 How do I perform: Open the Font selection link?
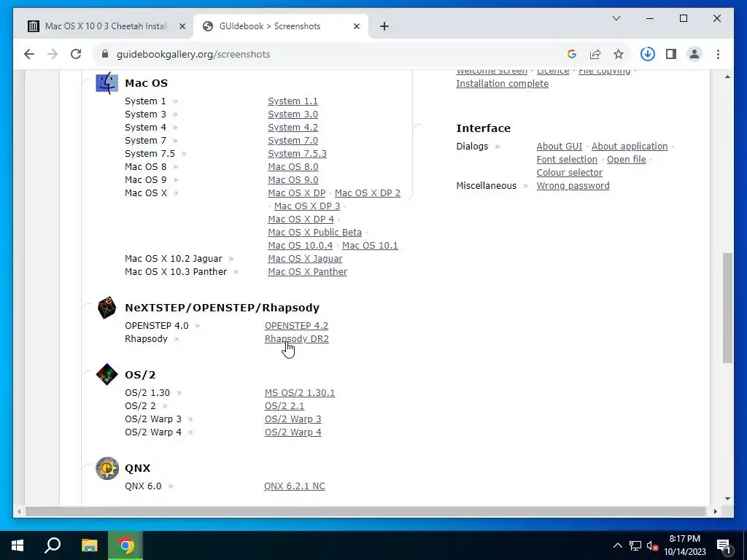tap(566, 160)
